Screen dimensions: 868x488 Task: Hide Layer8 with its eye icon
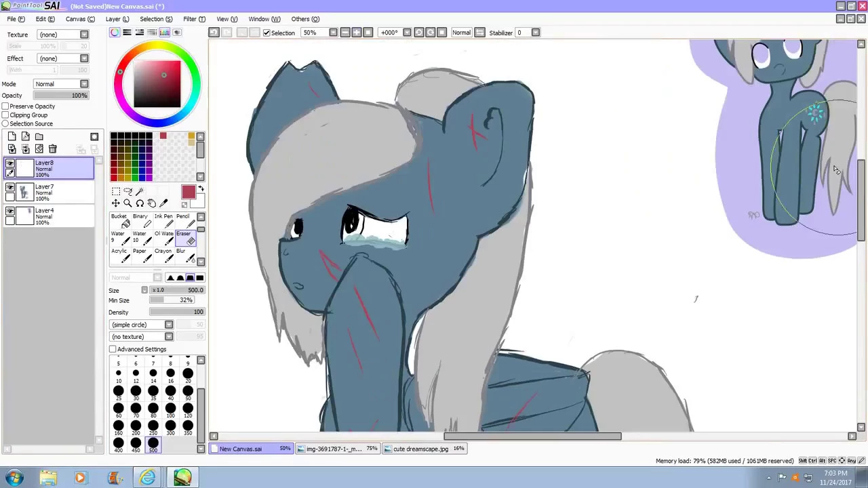click(10, 163)
